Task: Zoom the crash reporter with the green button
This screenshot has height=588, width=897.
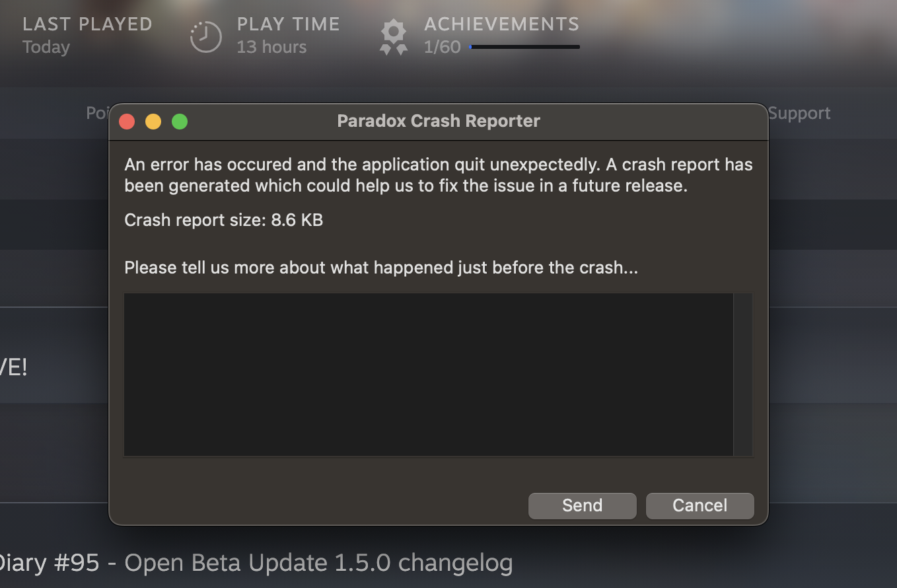Action: point(180,122)
